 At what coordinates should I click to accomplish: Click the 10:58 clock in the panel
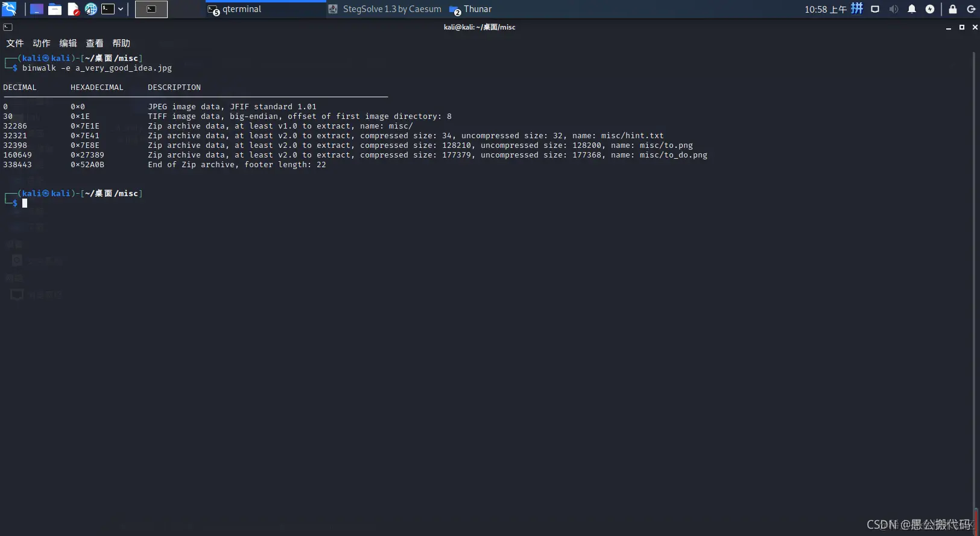click(x=826, y=9)
